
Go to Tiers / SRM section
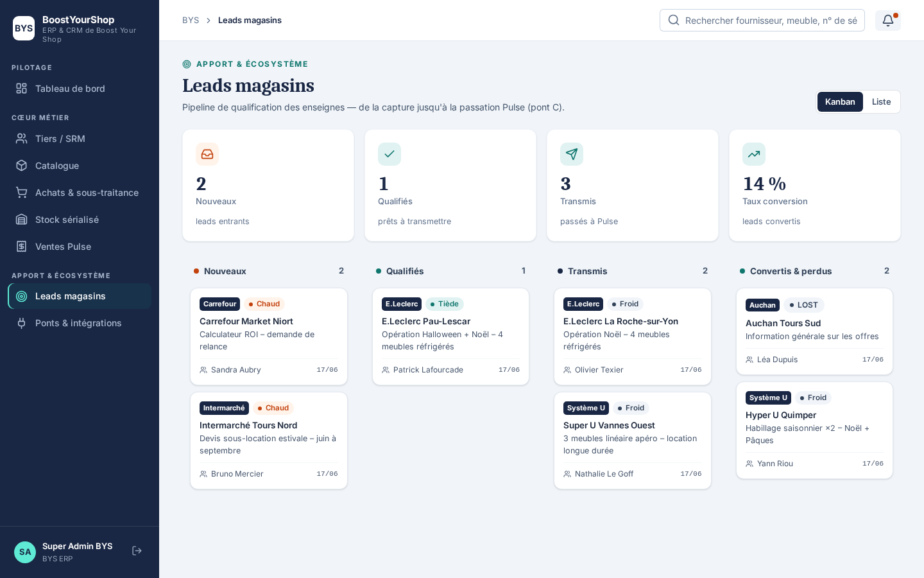tap(80, 139)
